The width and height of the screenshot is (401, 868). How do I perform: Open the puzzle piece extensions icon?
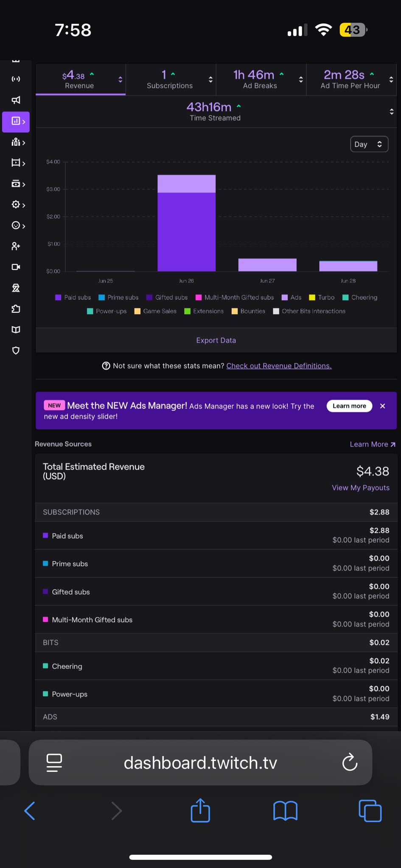(16, 309)
